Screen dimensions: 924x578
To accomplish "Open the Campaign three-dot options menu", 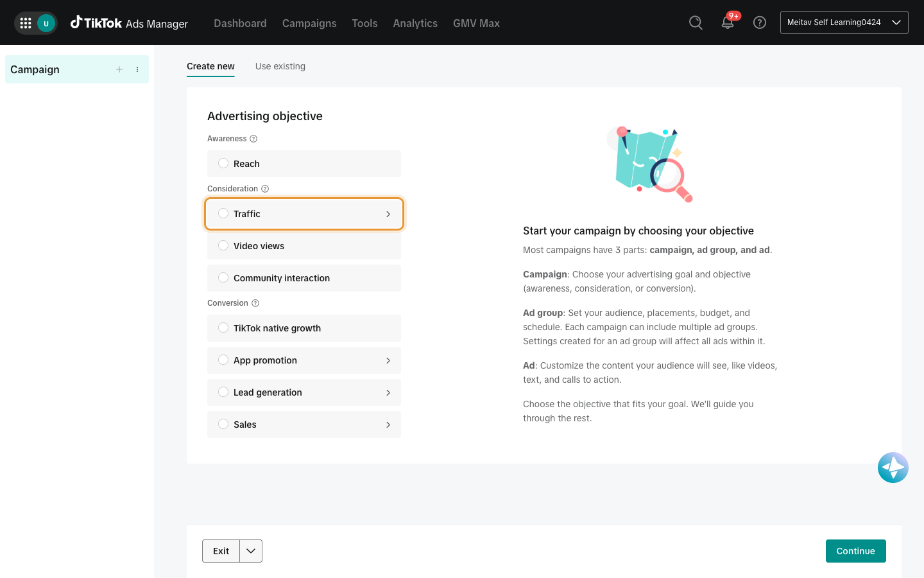I will tap(137, 69).
